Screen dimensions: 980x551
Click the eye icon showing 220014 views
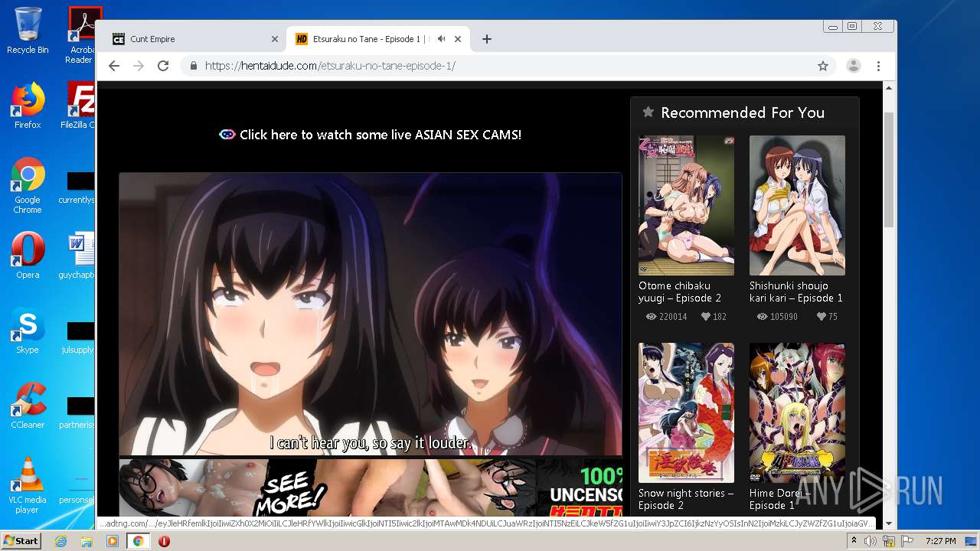point(651,316)
